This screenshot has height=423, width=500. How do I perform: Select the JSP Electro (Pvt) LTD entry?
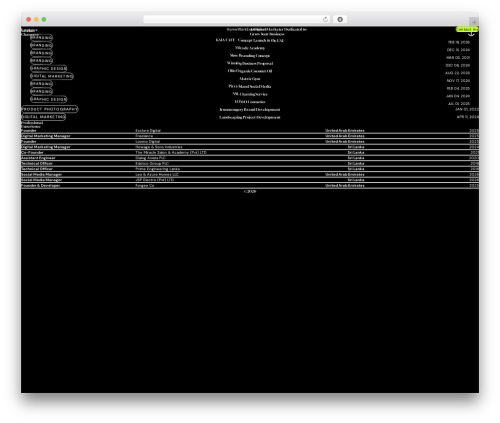(155, 180)
